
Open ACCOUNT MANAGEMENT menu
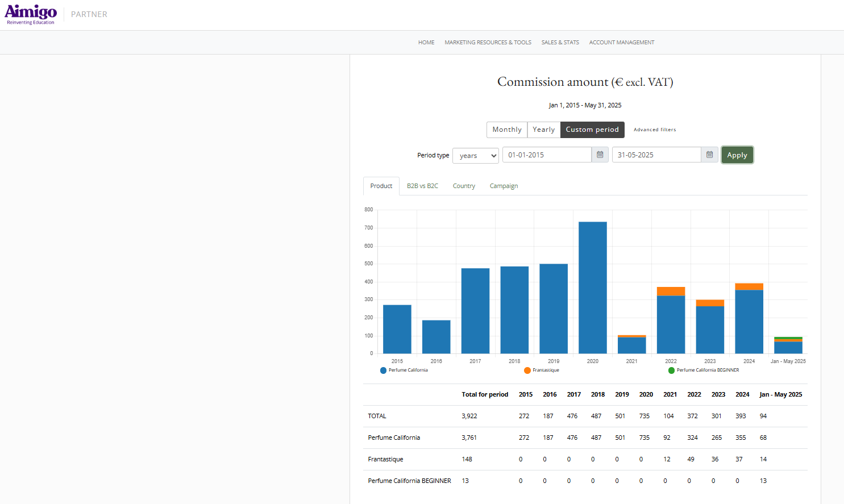(x=622, y=43)
